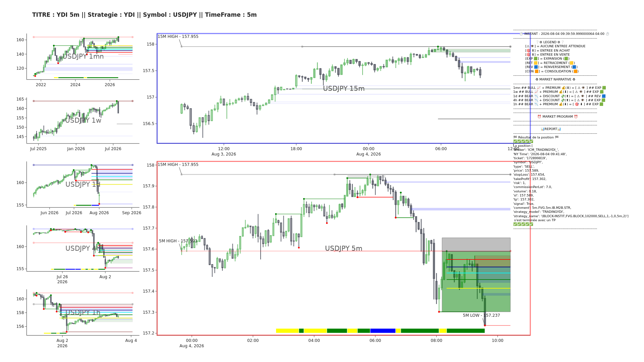Click the 18:00 tick label on the 15m chart

point(296,149)
